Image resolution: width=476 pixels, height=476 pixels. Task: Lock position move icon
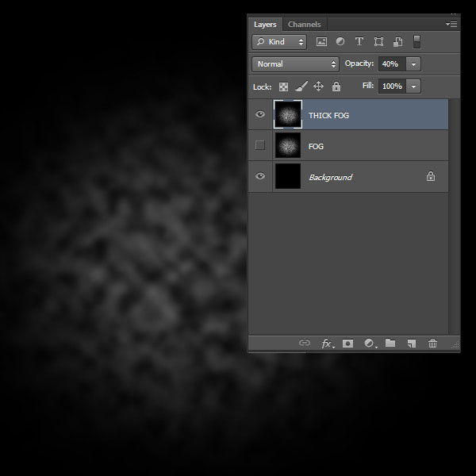(318, 86)
